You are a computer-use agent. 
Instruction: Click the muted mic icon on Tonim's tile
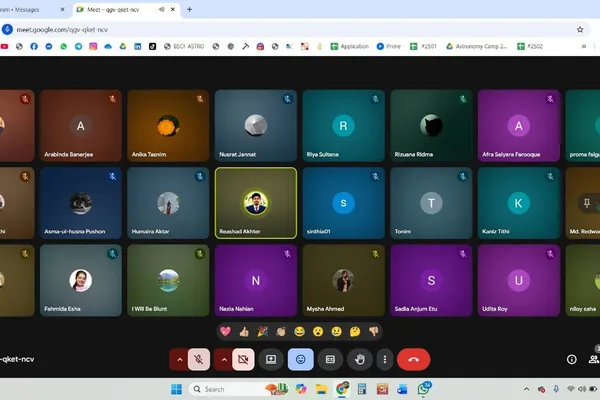click(463, 176)
